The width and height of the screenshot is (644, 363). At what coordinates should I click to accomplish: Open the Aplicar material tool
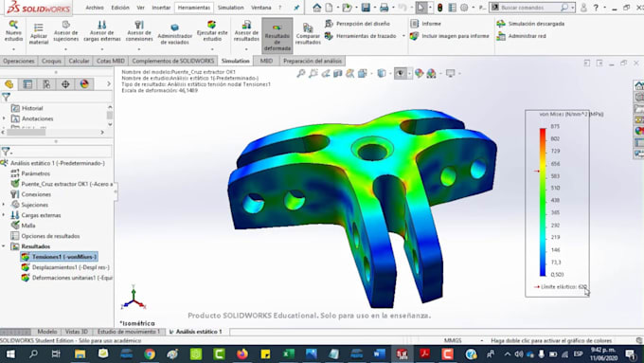coord(39,34)
